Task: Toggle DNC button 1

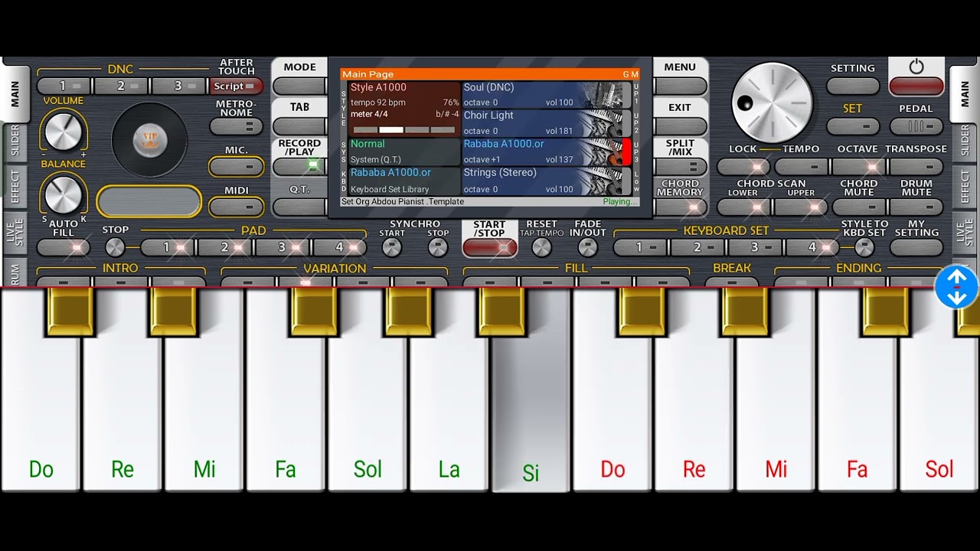Action: (x=64, y=86)
